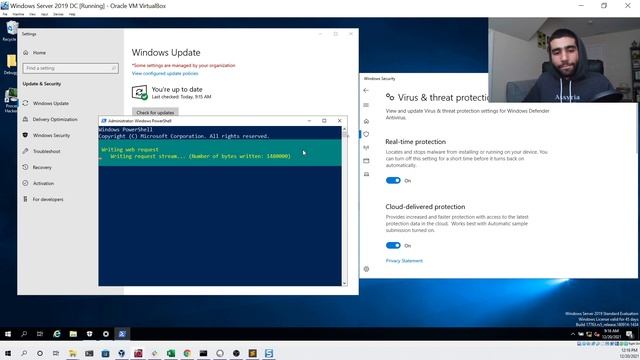Turn off Cloud-delivered protection toggle
640x360 pixels.
pyautogui.click(x=393, y=245)
